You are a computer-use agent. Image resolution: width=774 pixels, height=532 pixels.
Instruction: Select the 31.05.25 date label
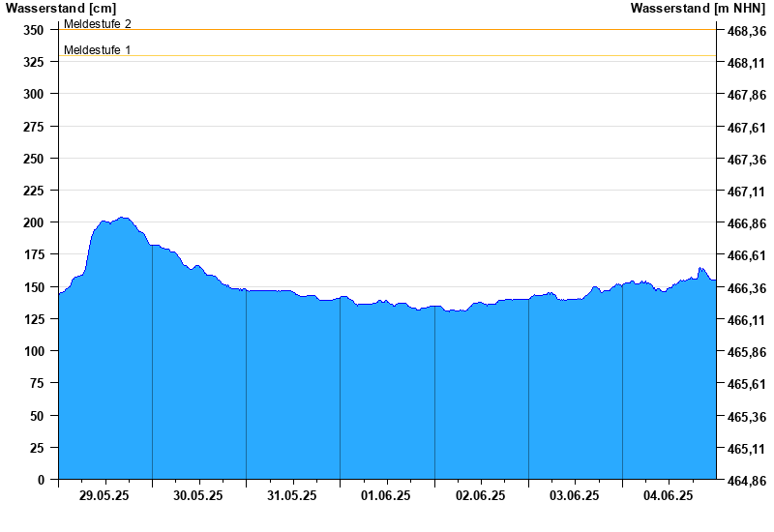(x=292, y=495)
